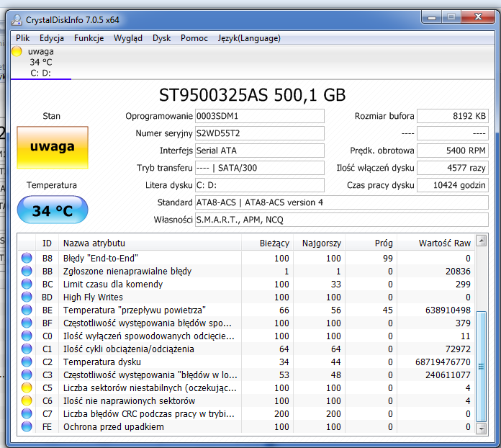Click the Interfejs field Serial ATA
Screen dimensions: 501x448
[259, 151]
